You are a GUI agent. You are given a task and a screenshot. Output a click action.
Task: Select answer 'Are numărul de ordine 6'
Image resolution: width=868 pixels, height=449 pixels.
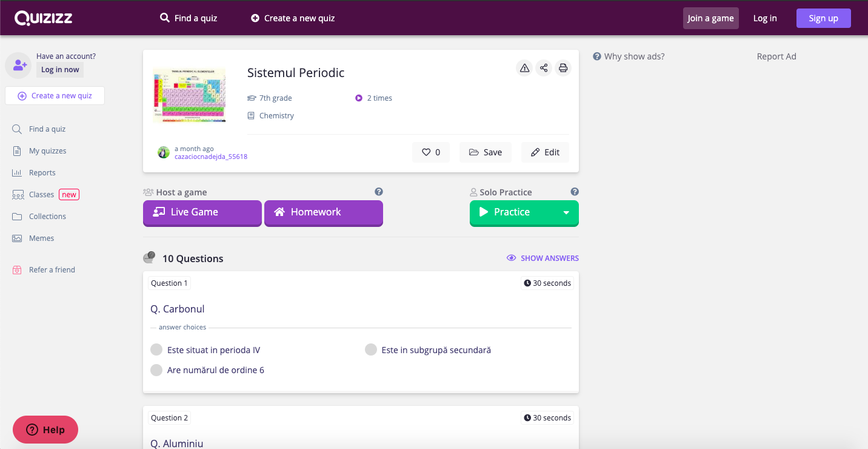pyautogui.click(x=156, y=370)
